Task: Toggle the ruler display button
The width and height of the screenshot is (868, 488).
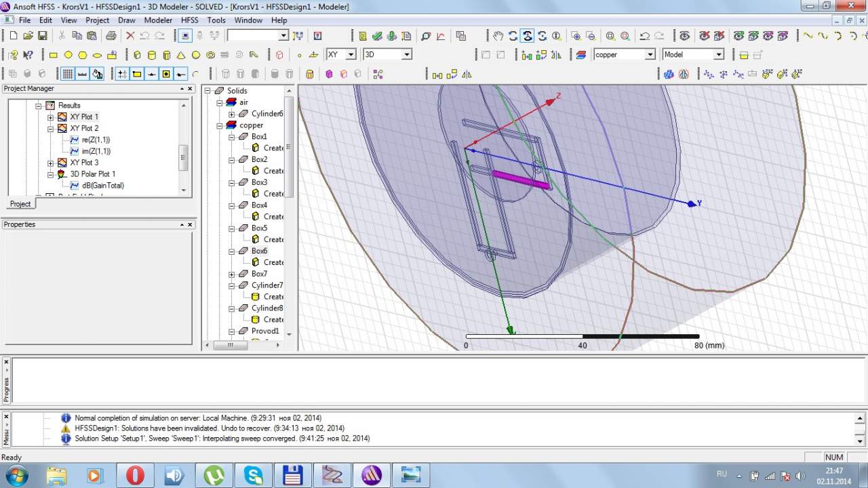Action: pyautogui.click(x=83, y=74)
